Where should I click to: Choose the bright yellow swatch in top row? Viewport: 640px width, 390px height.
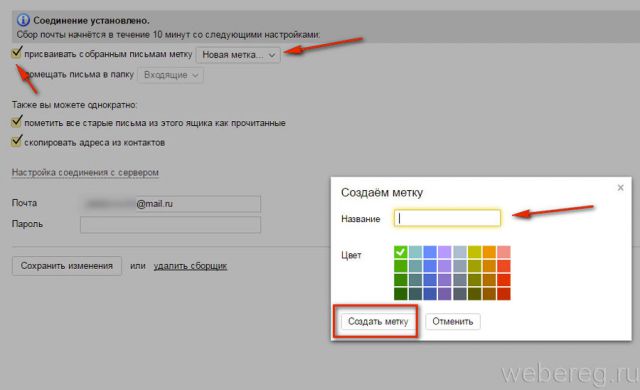474,252
